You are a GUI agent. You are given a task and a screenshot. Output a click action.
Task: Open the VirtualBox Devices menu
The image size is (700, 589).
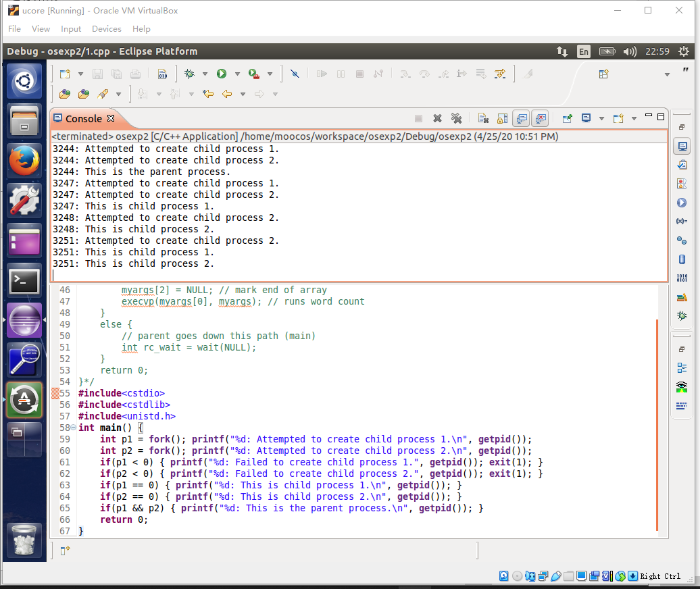pos(106,28)
